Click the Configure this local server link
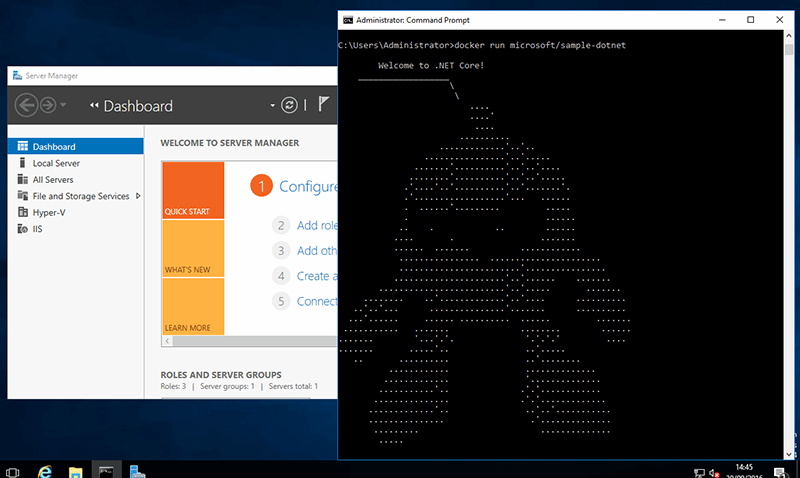The width and height of the screenshot is (800, 478). (x=308, y=186)
